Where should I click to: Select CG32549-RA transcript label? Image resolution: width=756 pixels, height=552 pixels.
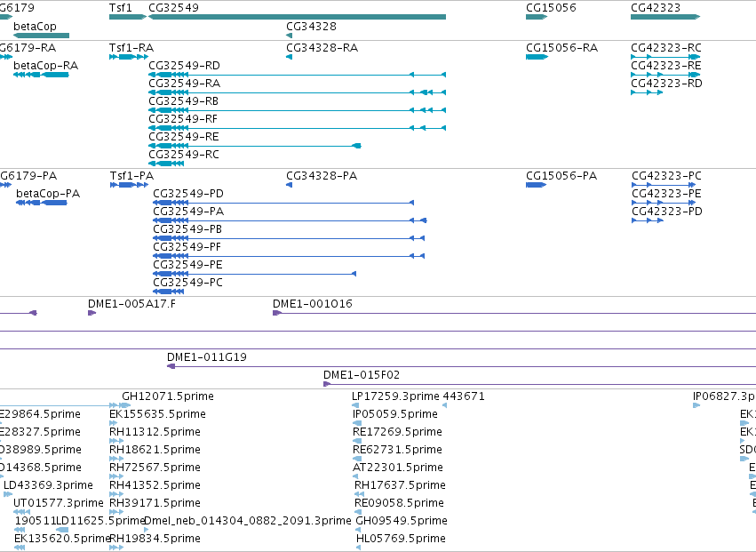pos(184,84)
